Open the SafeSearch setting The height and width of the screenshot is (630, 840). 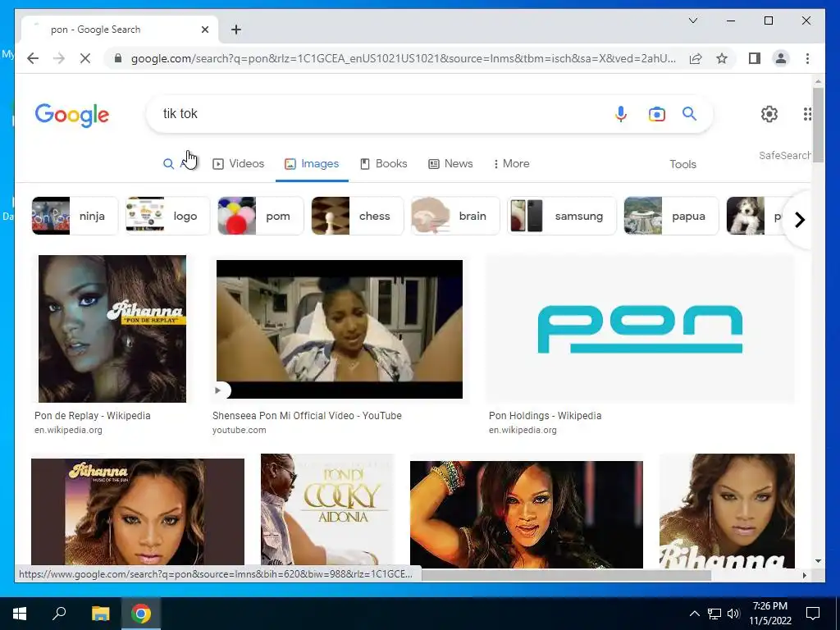[784, 155]
